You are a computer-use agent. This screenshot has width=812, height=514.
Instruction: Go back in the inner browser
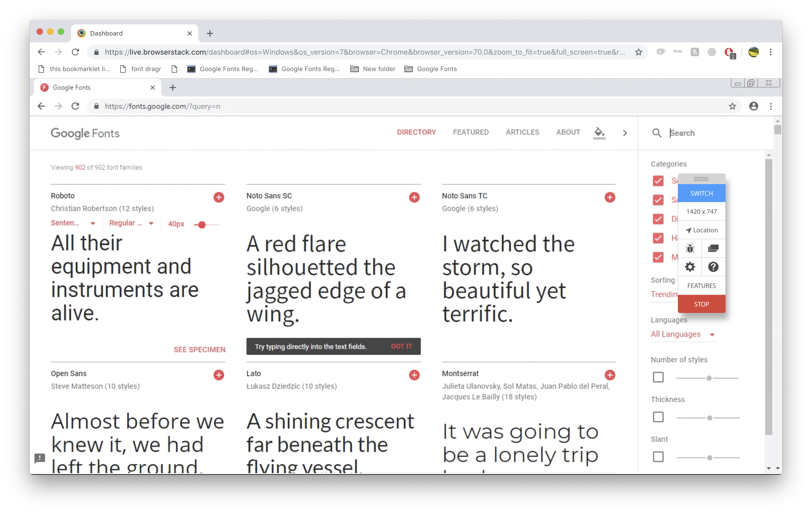(x=41, y=106)
